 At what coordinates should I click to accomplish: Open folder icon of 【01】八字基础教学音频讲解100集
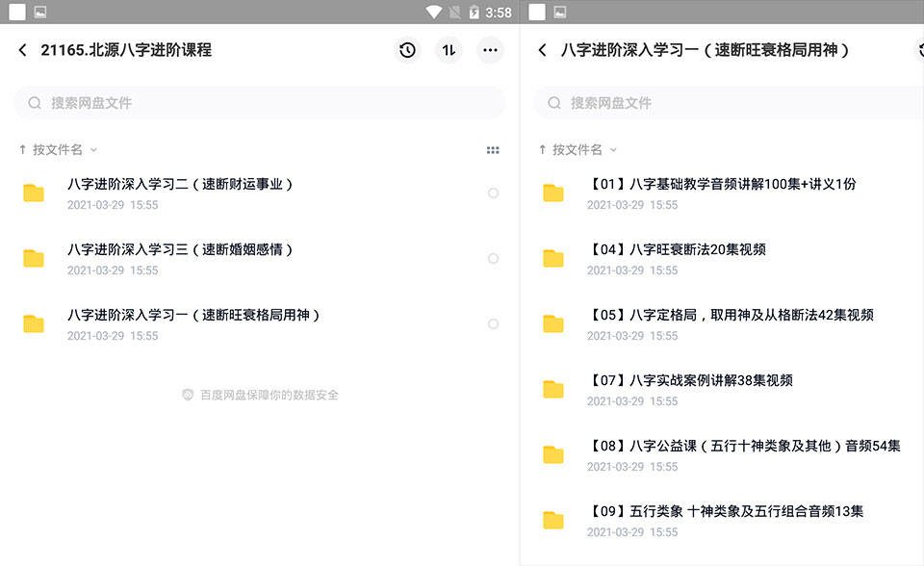pyautogui.click(x=553, y=193)
